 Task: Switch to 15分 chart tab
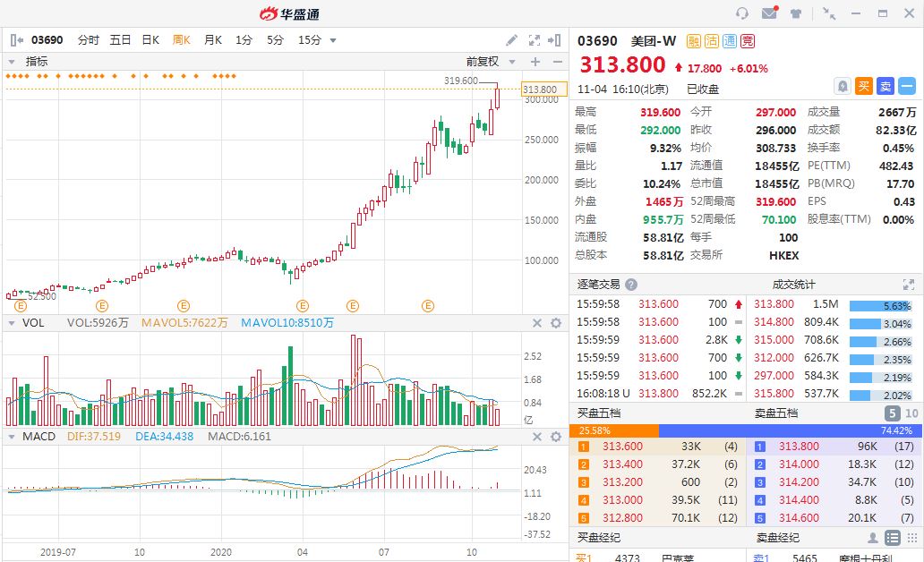[x=310, y=40]
